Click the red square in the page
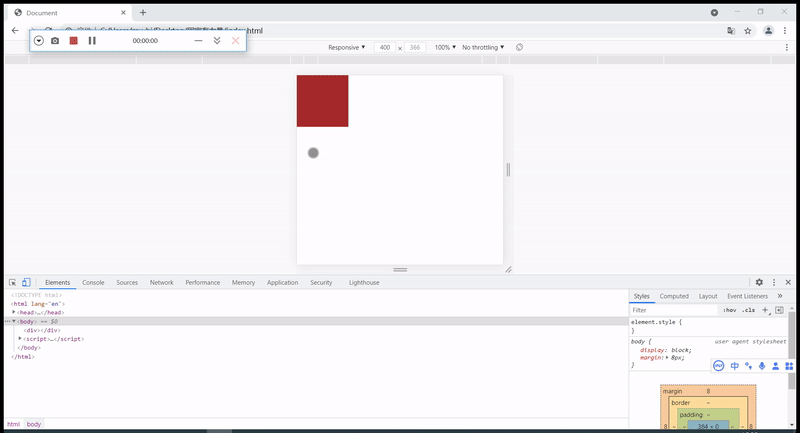Screen dimensions: 800x433 pyautogui.click(x=322, y=101)
